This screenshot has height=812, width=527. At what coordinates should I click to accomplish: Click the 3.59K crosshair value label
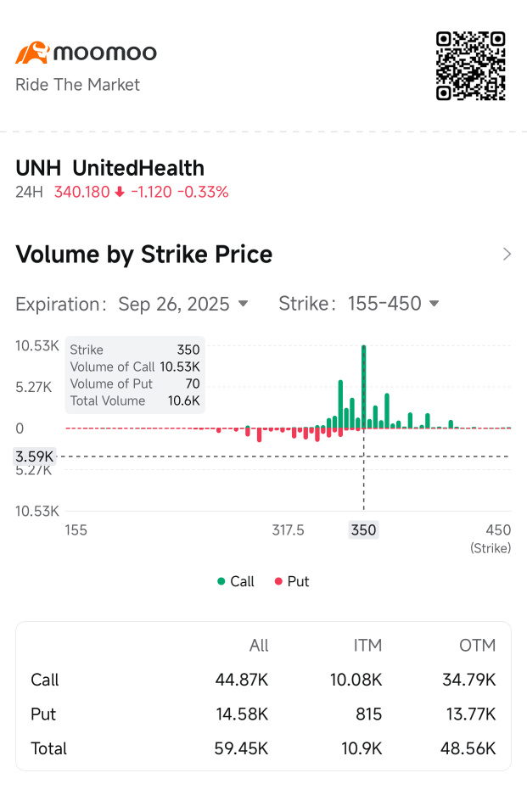click(35, 456)
